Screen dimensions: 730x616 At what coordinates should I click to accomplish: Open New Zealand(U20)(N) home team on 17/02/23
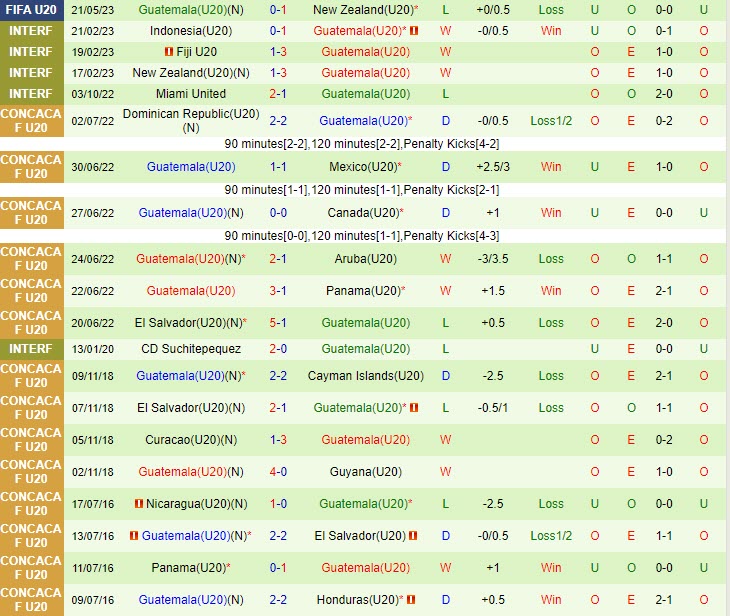pos(191,73)
